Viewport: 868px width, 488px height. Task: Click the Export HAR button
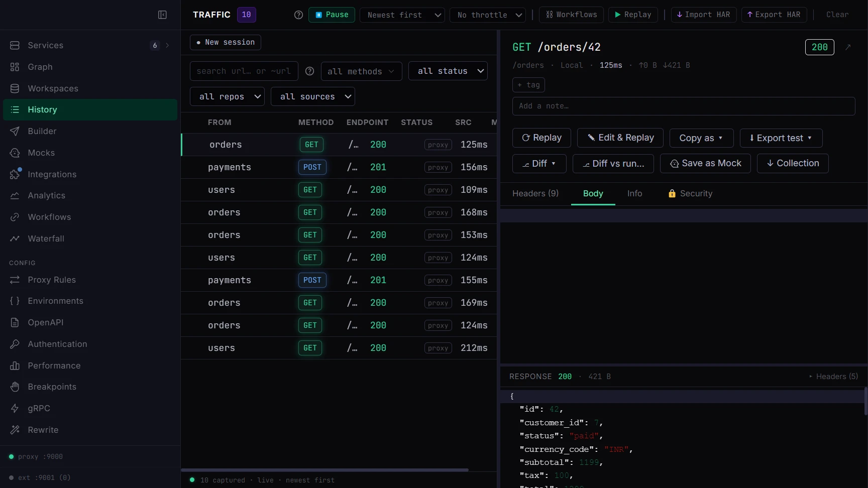(774, 15)
